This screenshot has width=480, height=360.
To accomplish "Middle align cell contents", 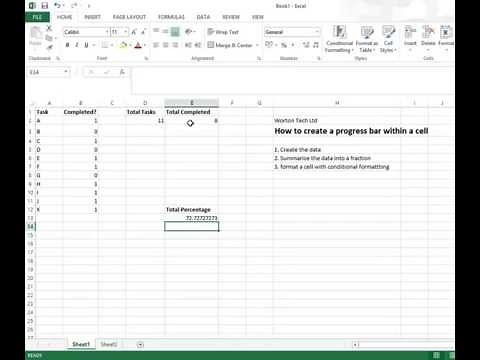I will [x=165, y=32].
